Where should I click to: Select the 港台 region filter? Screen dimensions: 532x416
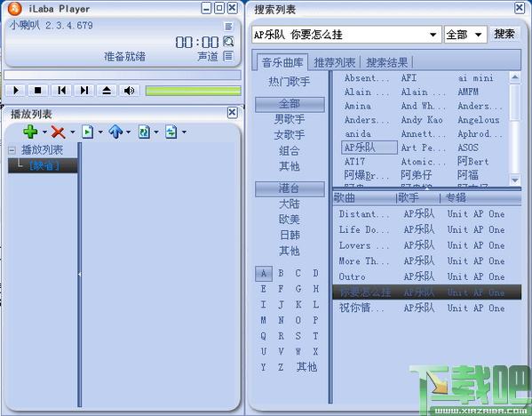290,188
